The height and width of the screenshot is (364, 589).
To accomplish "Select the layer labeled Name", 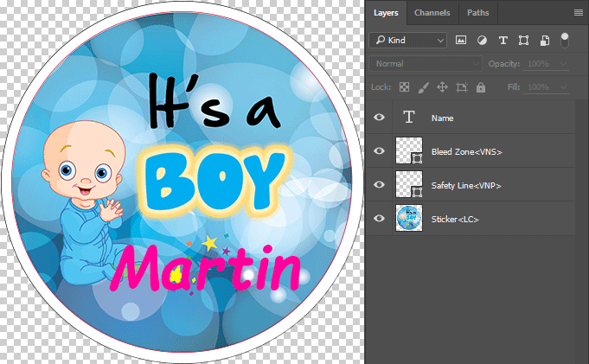I will point(442,118).
